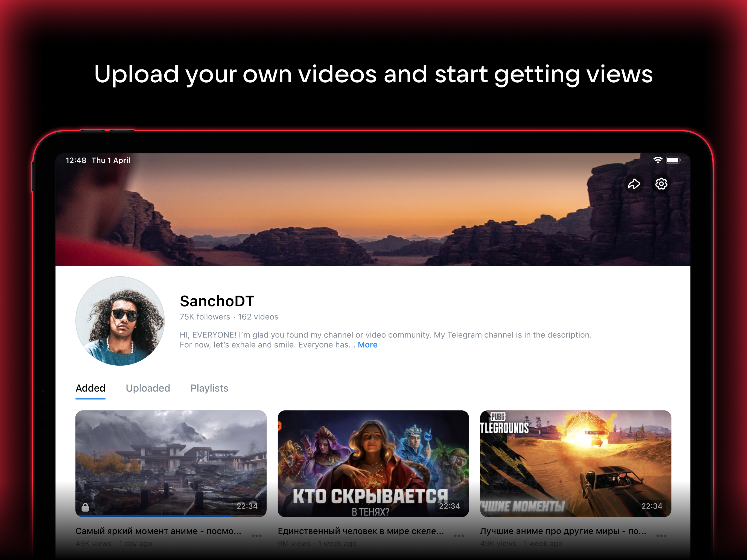Tap the Wi-Fi status icon

[x=658, y=160]
